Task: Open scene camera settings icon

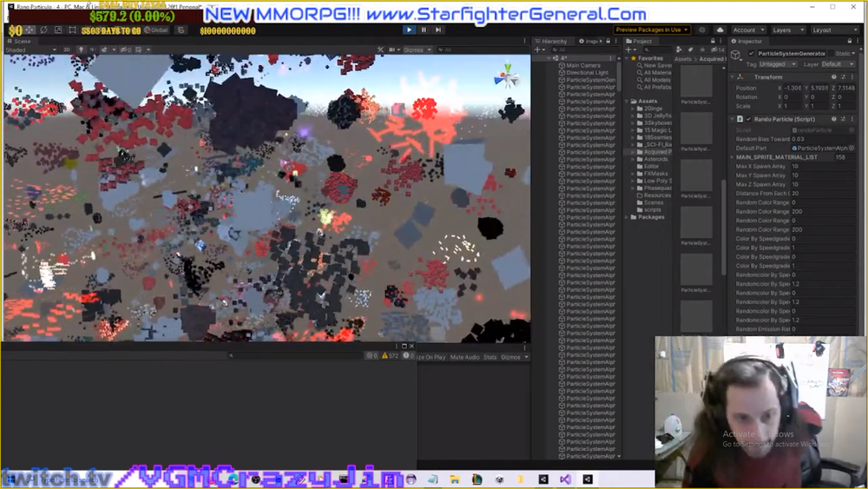Action: tap(394, 50)
